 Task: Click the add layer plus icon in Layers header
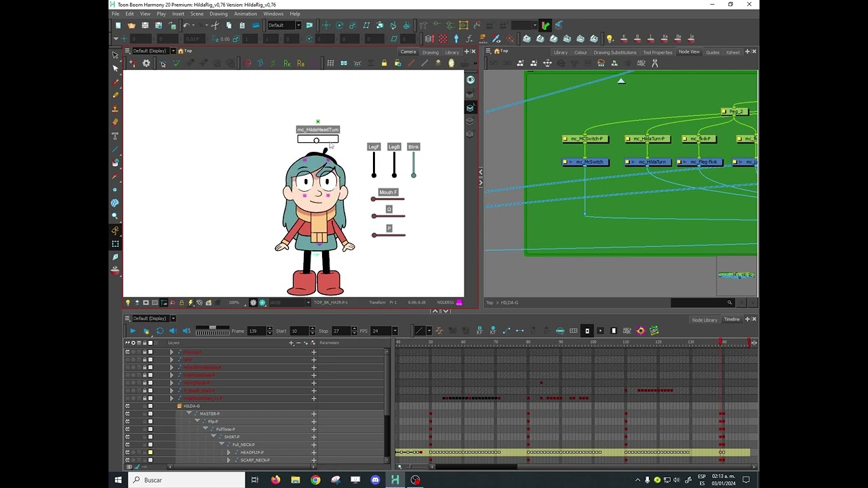[292, 343]
